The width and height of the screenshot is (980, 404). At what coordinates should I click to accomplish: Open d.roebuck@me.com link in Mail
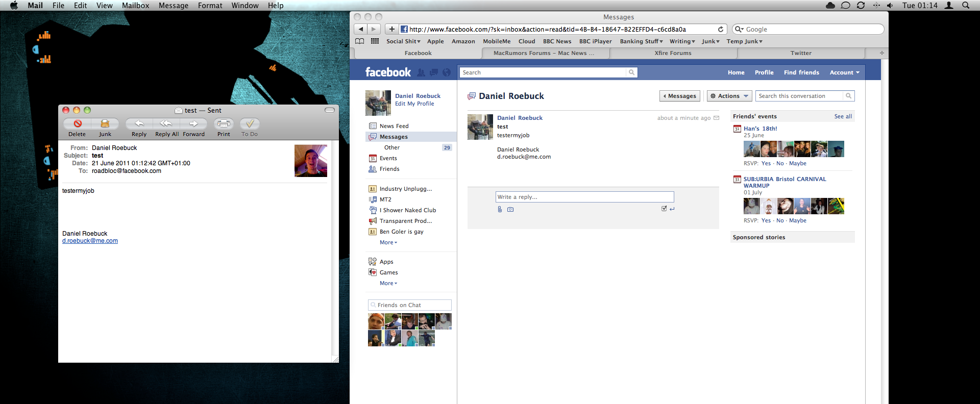(90, 241)
